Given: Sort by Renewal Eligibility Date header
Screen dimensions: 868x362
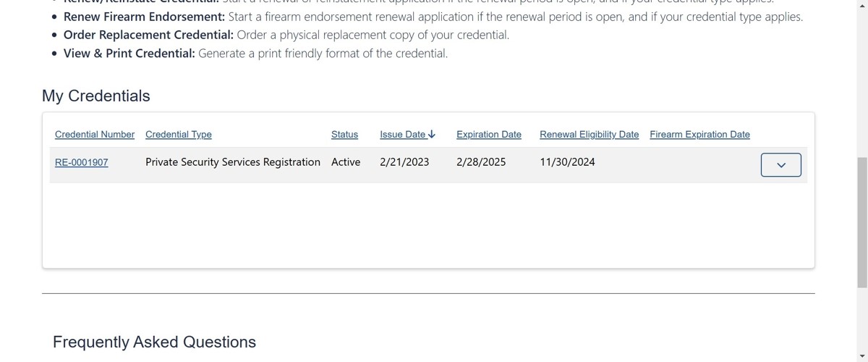Looking at the screenshot, I should point(590,135).
